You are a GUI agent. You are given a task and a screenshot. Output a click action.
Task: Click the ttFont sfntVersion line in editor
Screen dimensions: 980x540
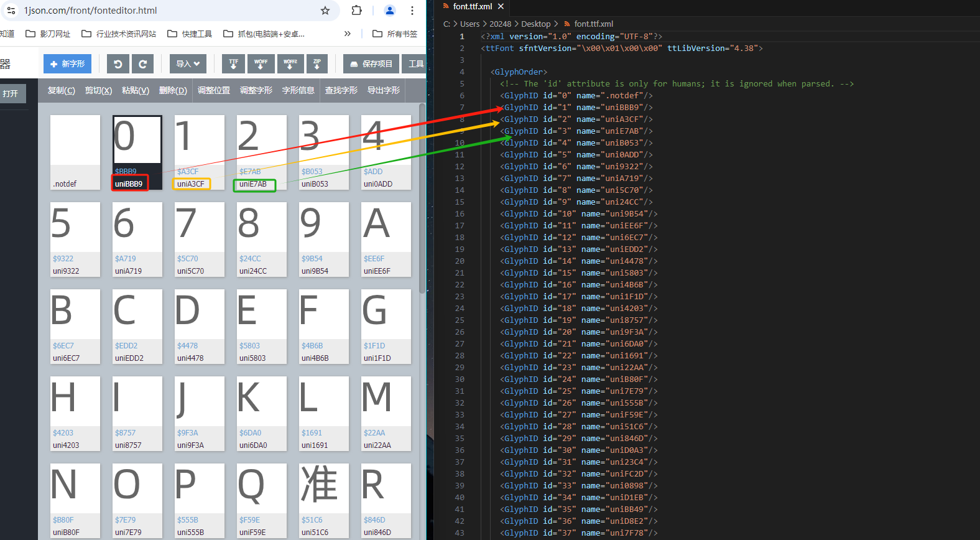click(x=621, y=48)
